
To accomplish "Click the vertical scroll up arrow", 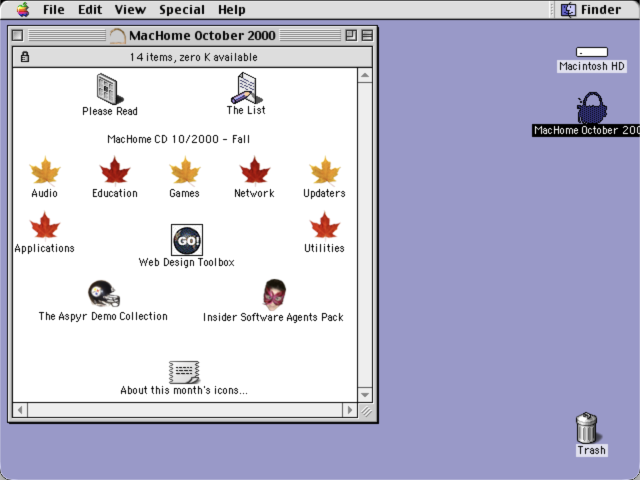I will 365,76.
